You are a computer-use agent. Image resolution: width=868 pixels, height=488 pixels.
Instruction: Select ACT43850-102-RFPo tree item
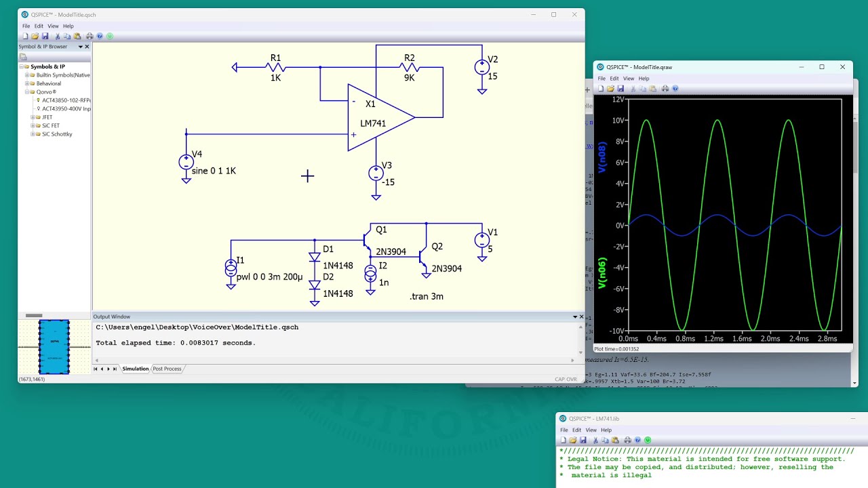(x=66, y=100)
